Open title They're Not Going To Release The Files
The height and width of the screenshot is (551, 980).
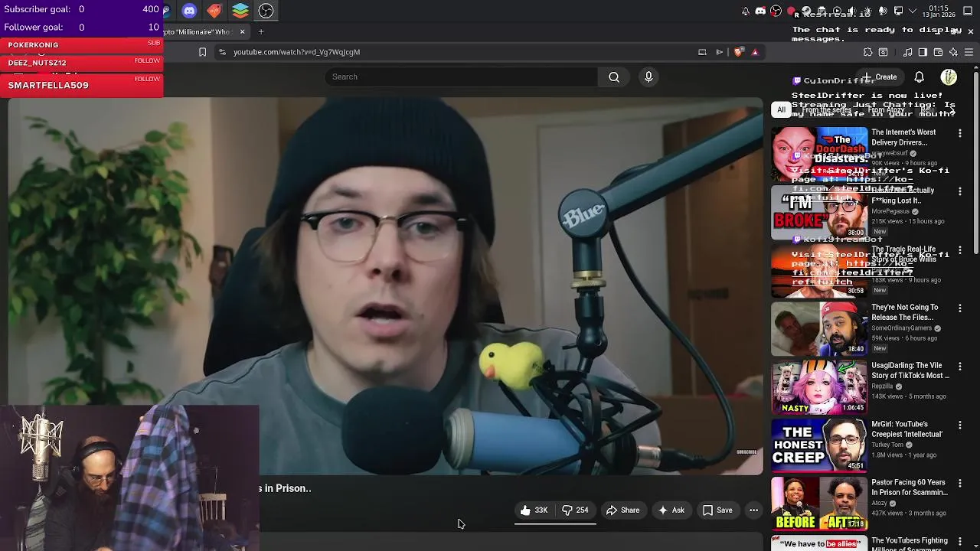point(904,312)
